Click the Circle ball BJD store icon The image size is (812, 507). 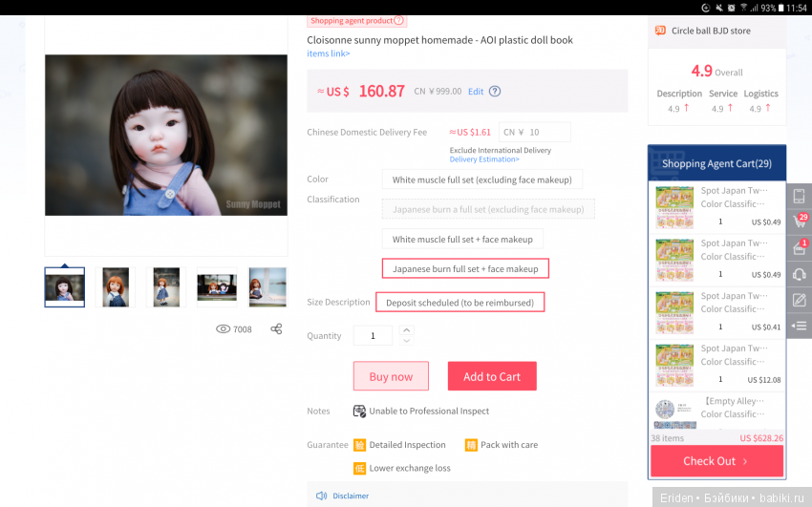pyautogui.click(x=659, y=31)
